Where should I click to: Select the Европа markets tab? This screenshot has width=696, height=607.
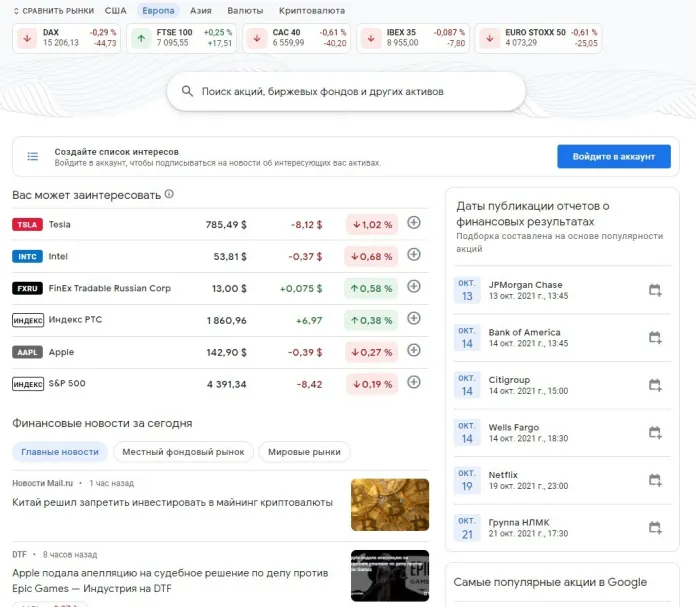point(158,11)
